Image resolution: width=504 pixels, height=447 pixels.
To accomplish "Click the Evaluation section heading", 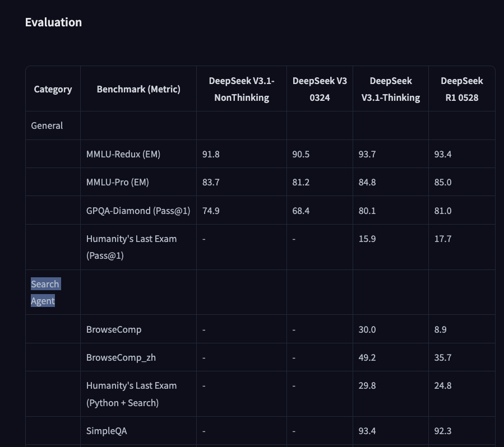I will 53,22.
